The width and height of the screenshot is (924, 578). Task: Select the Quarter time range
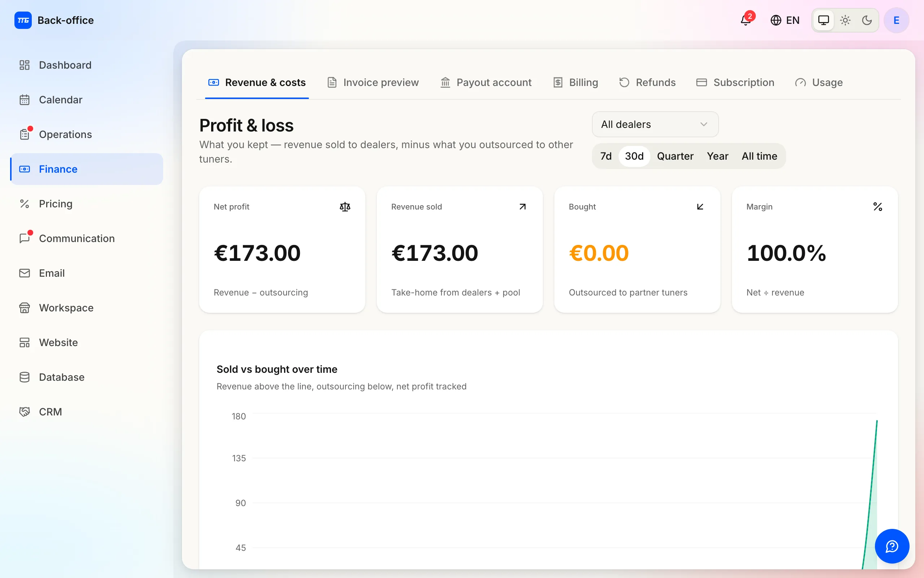(675, 156)
